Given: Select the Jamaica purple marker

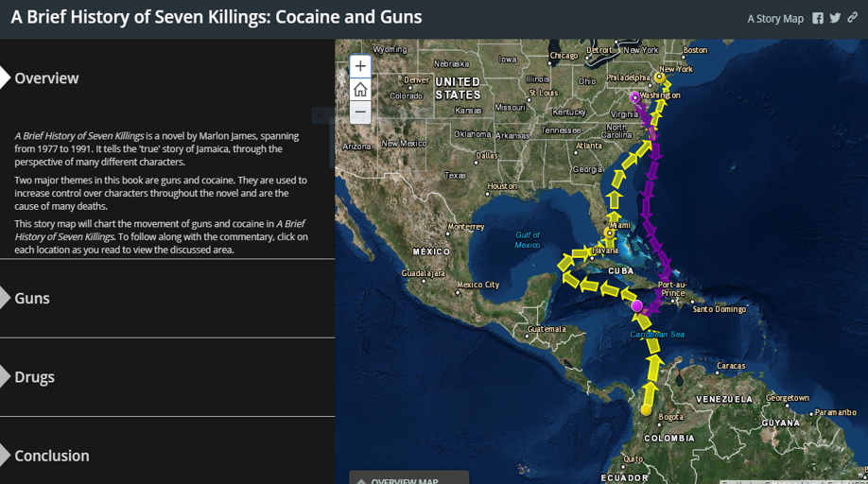Looking at the screenshot, I should pos(637,305).
